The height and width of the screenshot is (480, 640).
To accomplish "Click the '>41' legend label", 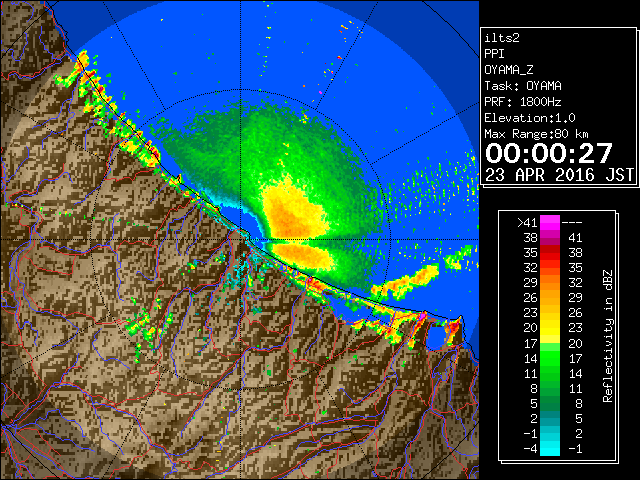I will click(527, 223).
